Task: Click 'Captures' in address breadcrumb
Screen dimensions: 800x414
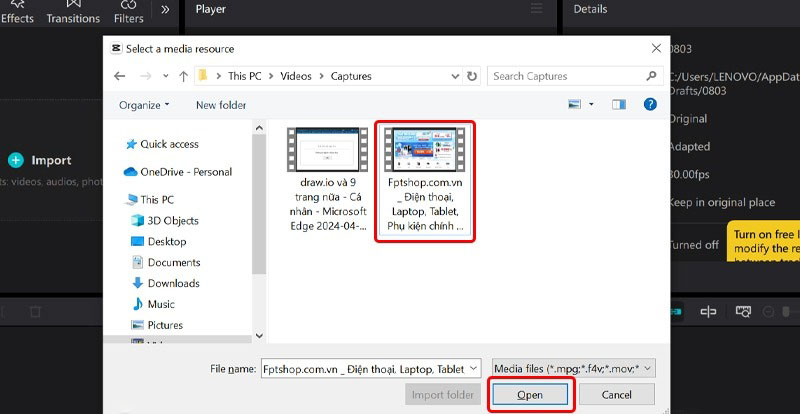Action: point(351,76)
